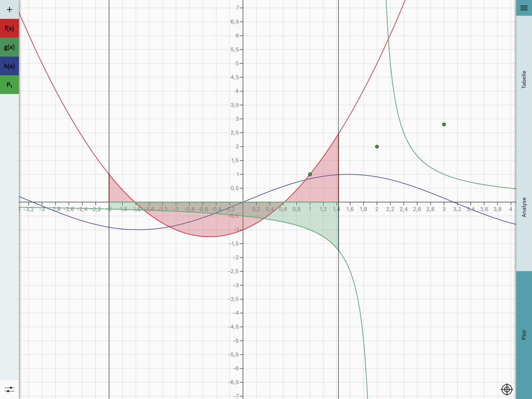The width and height of the screenshot is (532, 399).
Task: Click the y-axis label −6,5
Action: [233, 382]
